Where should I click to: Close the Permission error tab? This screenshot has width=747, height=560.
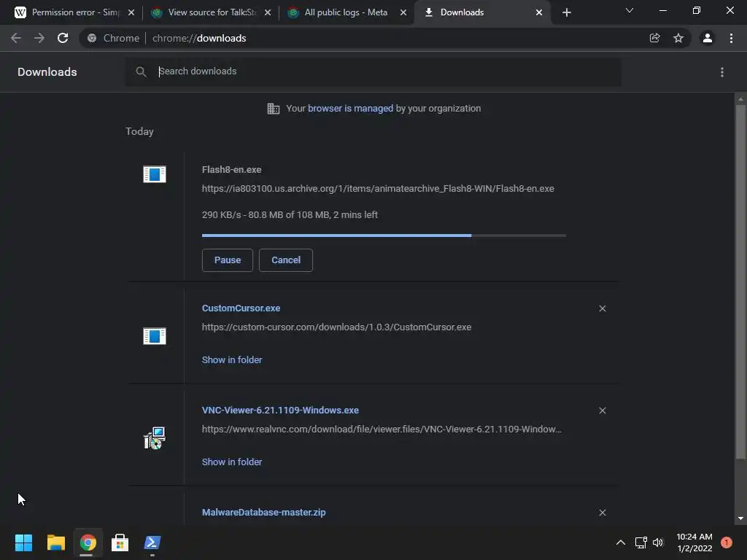point(131,12)
